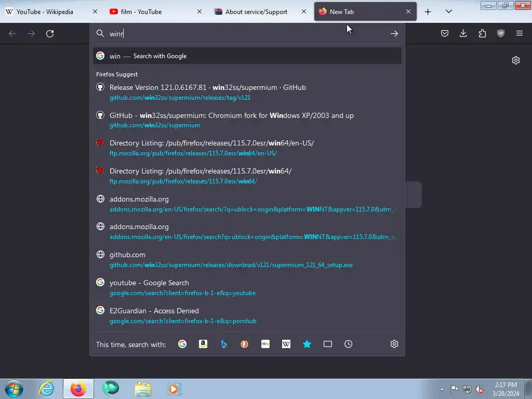Image resolution: width=532 pixels, height=399 pixels.
Task: Search this time with Wikipedia icon
Action: (286, 344)
